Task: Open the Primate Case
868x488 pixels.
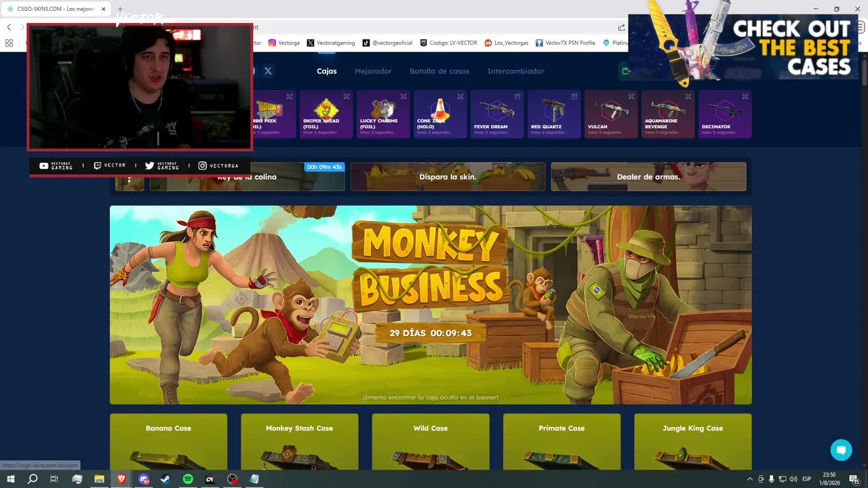Action: pyautogui.click(x=561, y=441)
